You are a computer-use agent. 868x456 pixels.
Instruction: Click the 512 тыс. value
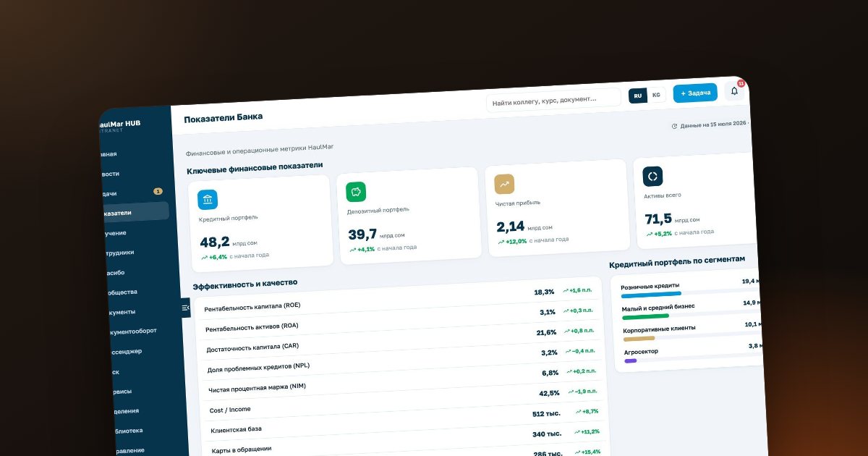coord(547,413)
